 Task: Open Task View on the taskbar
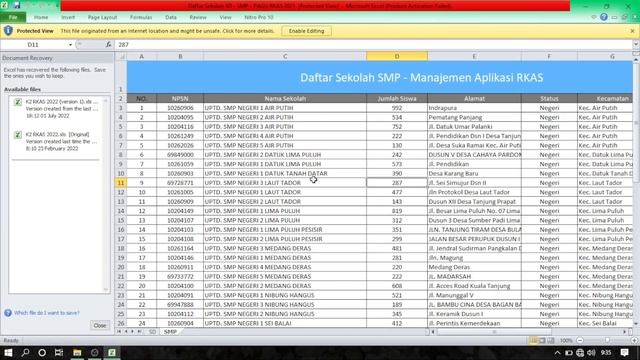coord(59,353)
